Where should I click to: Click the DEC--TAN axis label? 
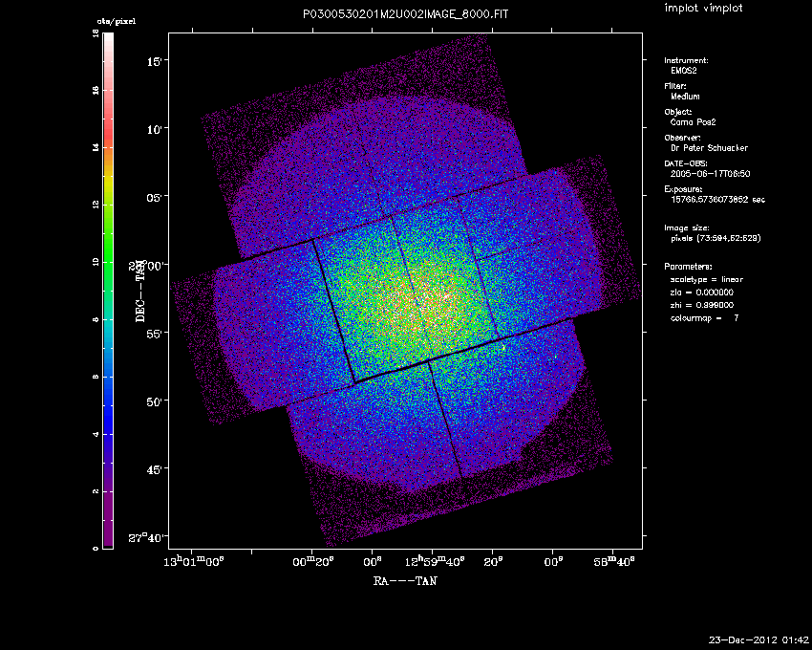[139, 292]
